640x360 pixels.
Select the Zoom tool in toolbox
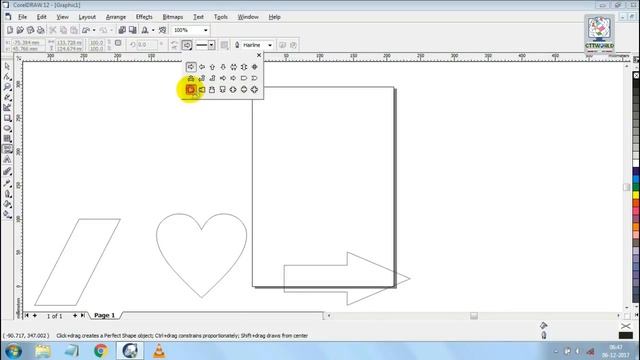[x=7, y=87]
